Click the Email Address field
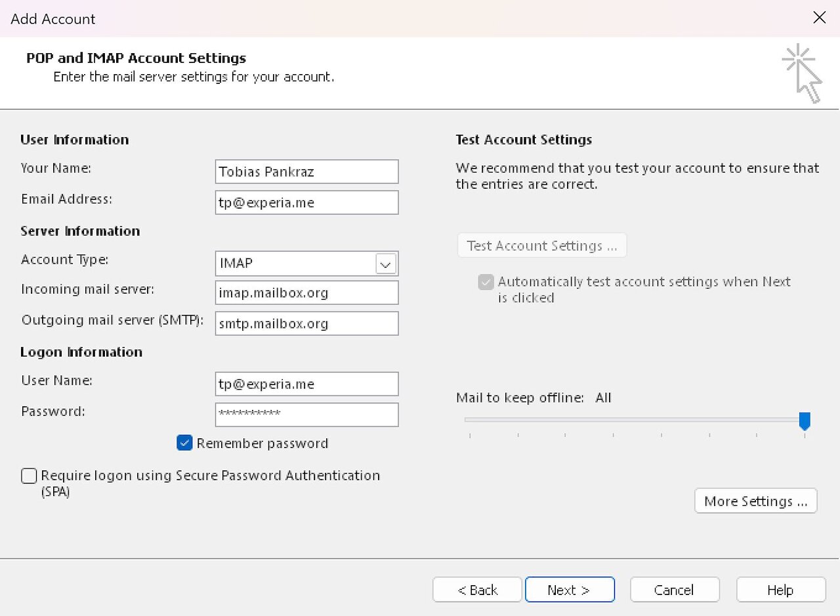840x616 pixels. tap(306, 202)
